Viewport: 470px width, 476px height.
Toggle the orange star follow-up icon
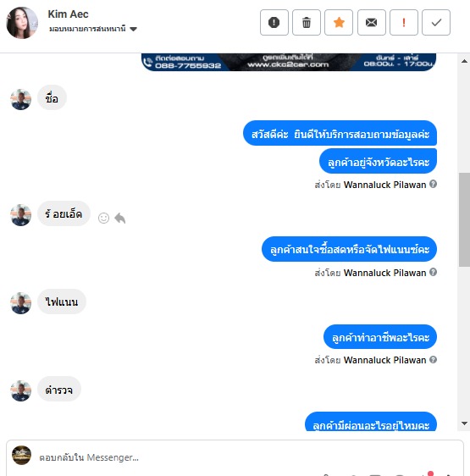pyautogui.click(x=339, y=23)
